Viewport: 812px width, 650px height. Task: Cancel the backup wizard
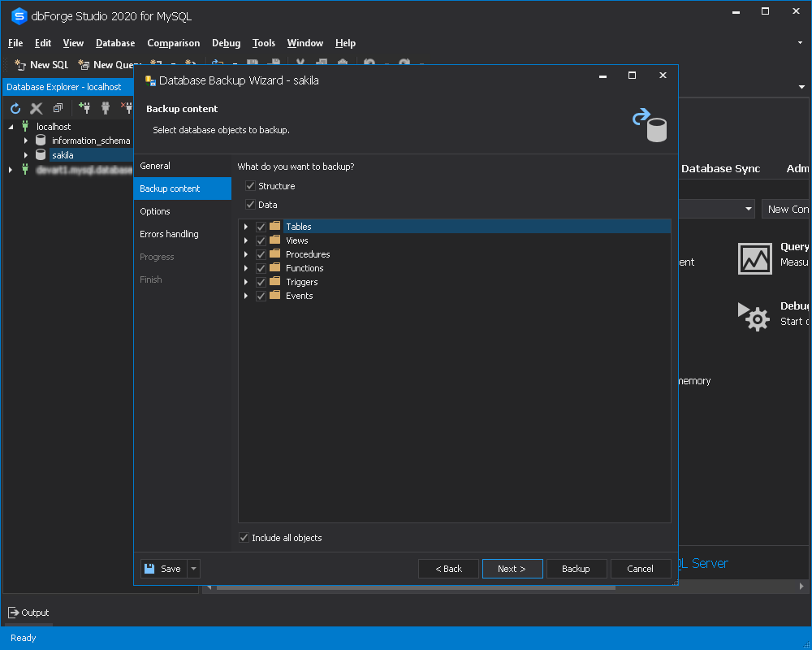point(641,569)
